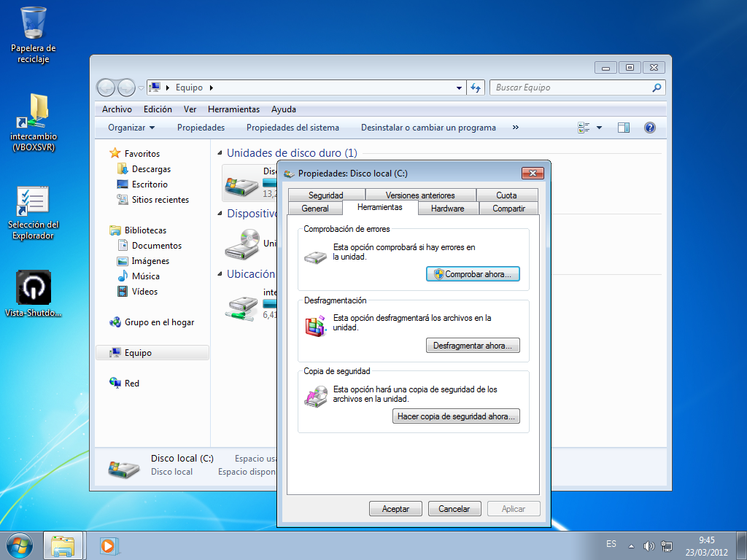Open the Vista-Shutdown desktop shortcut icon
747x560 pixels.
click(x=34, y=287)
